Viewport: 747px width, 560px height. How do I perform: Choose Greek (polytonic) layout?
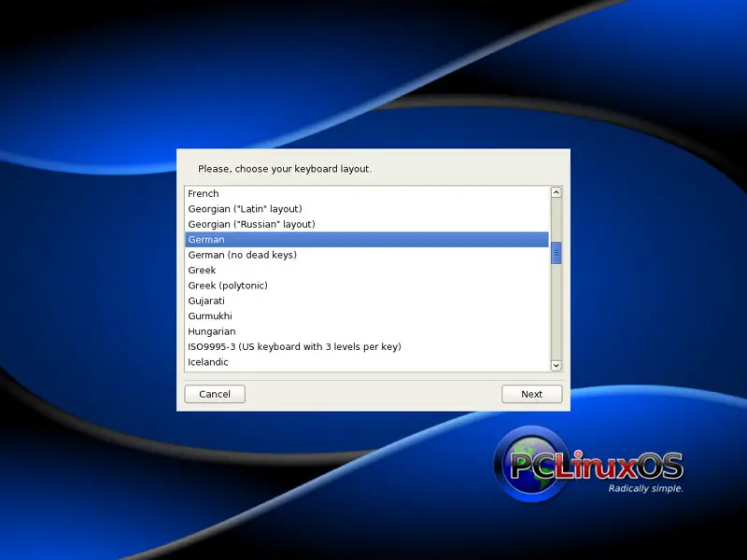coord(367,286)
